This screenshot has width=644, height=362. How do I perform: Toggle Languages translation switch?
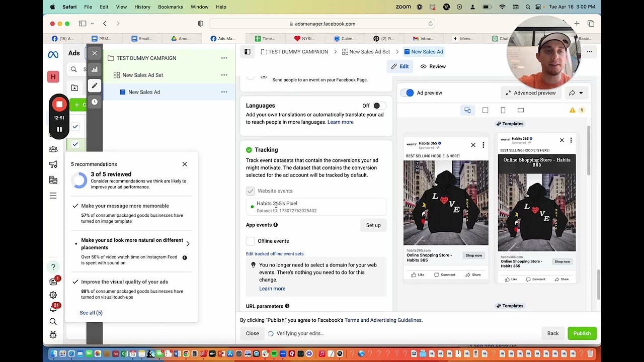(x=379, y=106)
